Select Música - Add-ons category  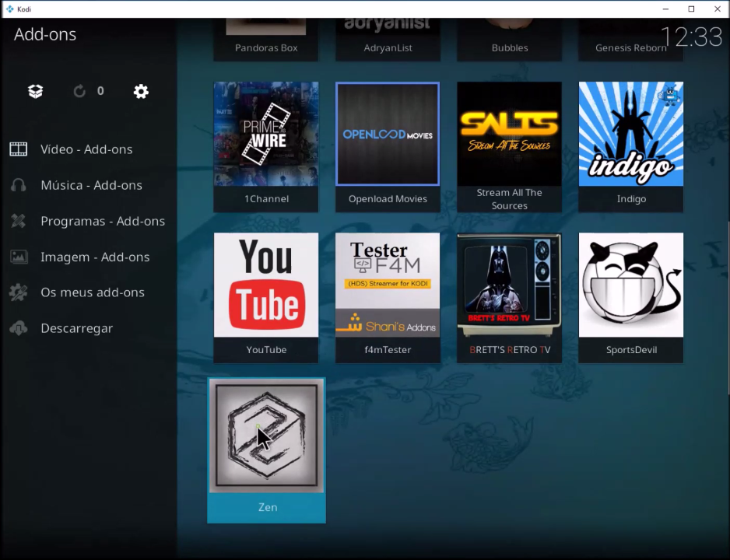click(91, 185)
